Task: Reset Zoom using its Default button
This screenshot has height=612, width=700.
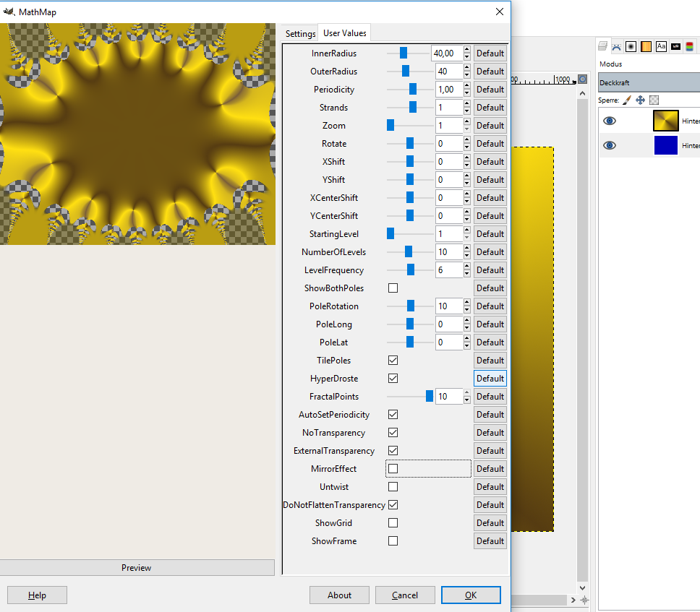Action: point(490,126)
